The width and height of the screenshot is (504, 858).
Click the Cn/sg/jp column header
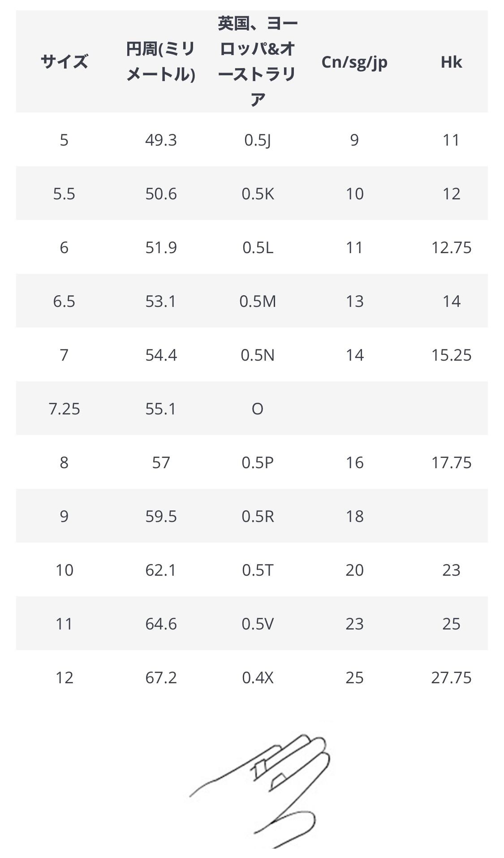click(354, 62)
